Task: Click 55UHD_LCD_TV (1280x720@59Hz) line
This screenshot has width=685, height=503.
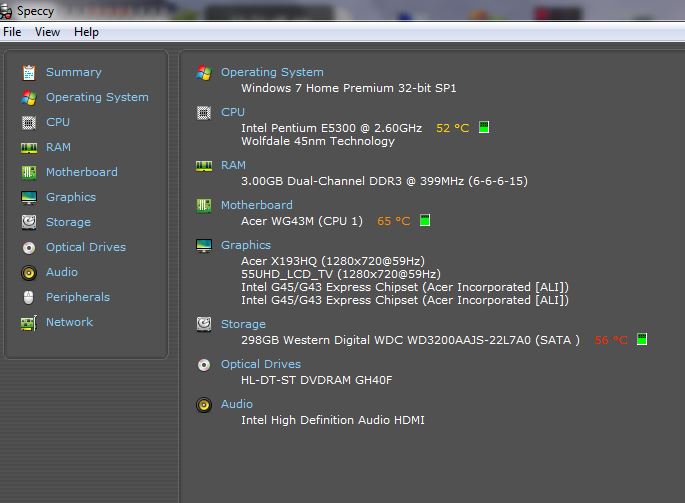Action: 341,274
